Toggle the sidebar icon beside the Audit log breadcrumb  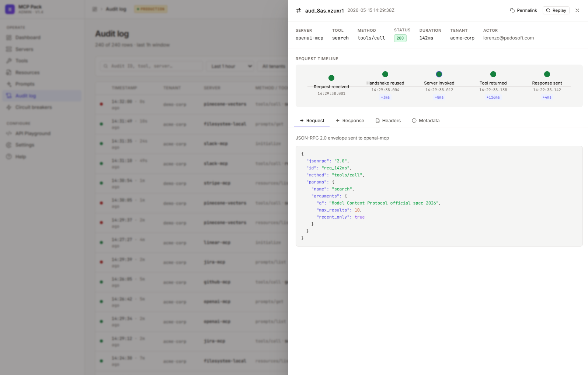click(x=95, y=9)
